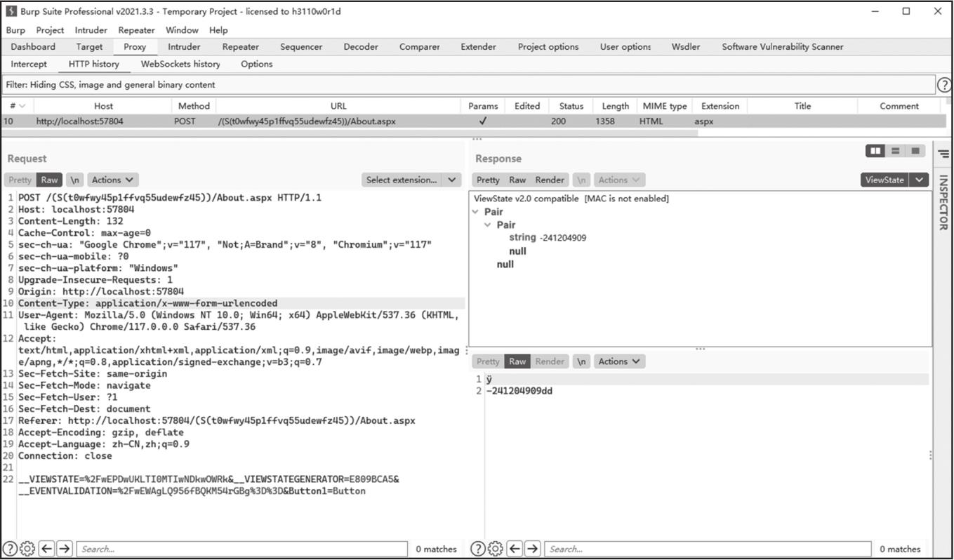954x560 pixels.
Task: Open the arrow beside Select extension
Action: [x=452, y=180]
